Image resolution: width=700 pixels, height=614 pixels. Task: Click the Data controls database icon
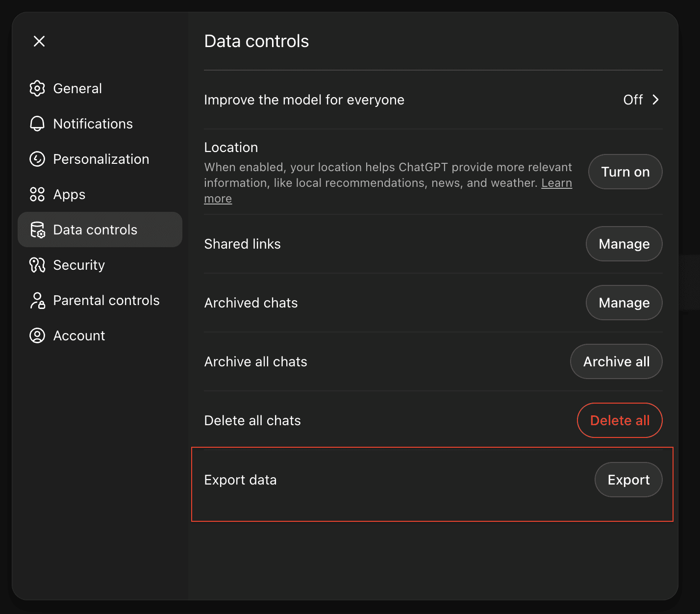click(37, 230)
